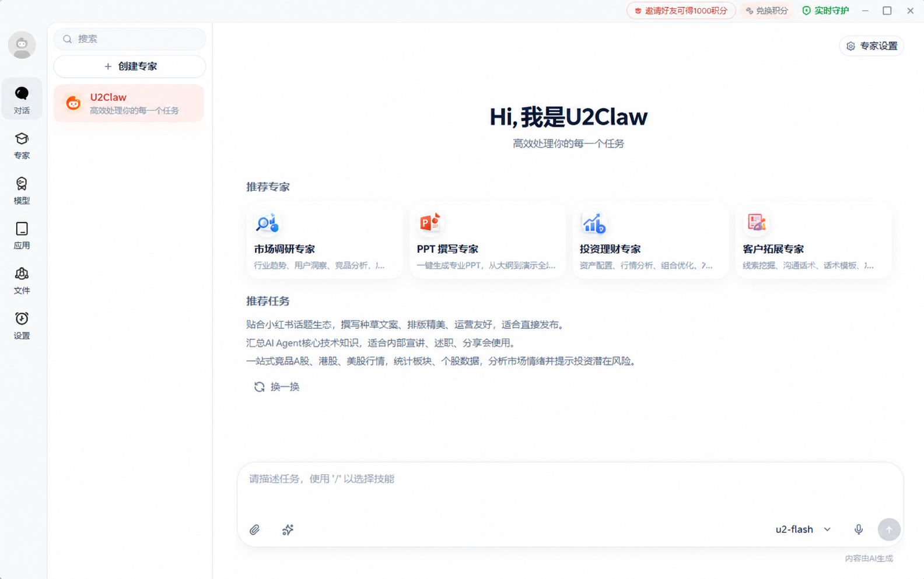Viewport: 924px width, 579px height.
Task: Click the 投资理财专家 chart icon
Action: click(594, 223)
